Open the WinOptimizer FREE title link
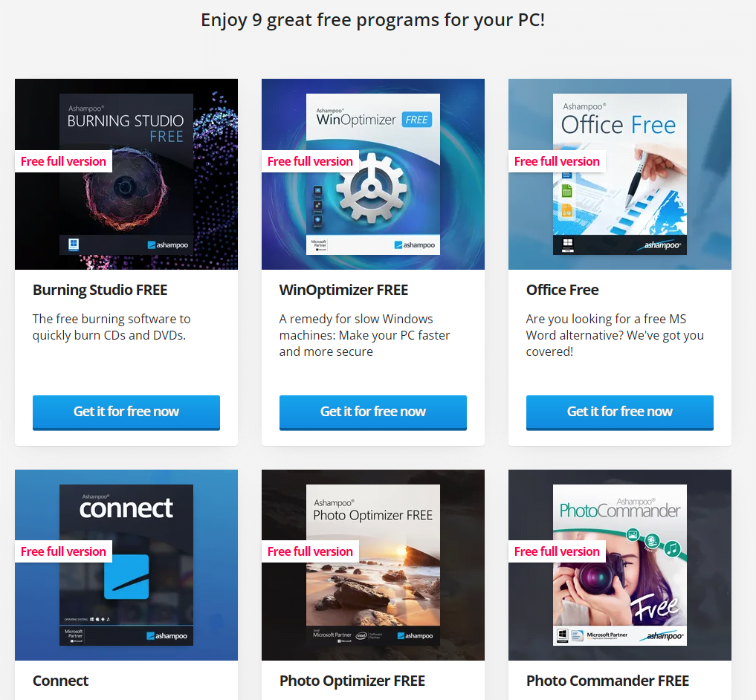Image resolution: width=756 pixels, height=700 pixels. [x=343, y=291]
